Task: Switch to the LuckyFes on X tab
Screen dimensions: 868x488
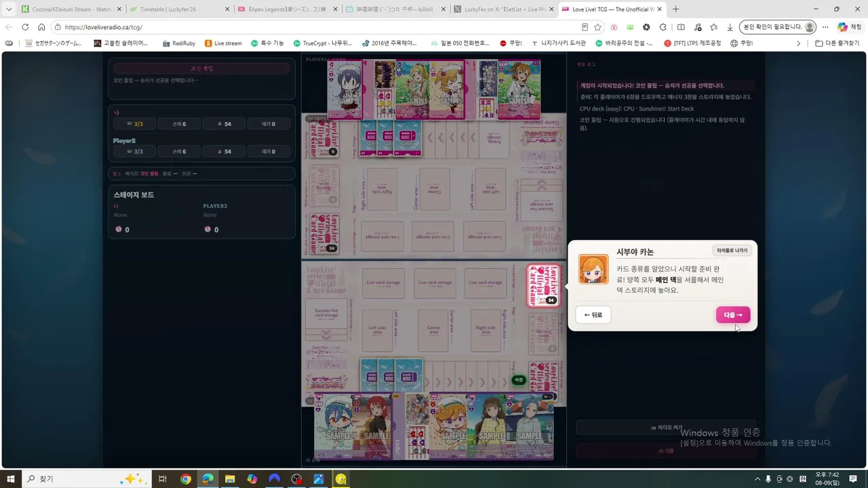Action: tap(502, 9)
